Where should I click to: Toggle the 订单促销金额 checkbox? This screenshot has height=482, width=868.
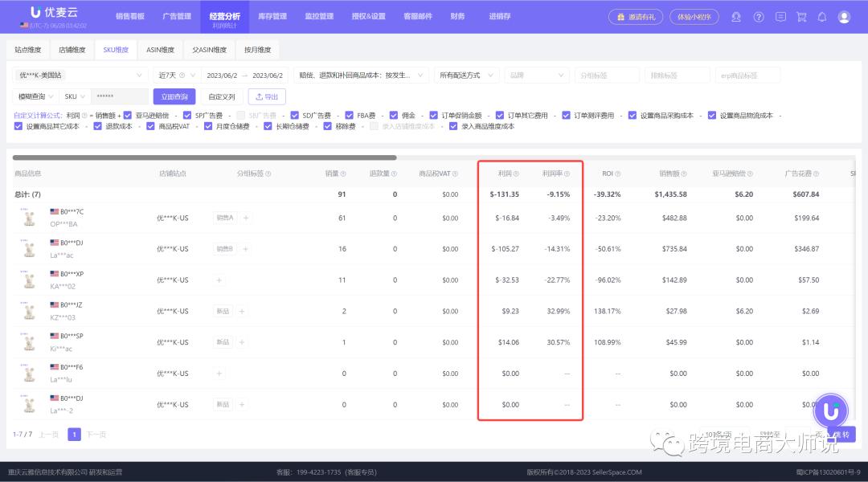pos(433,116)
